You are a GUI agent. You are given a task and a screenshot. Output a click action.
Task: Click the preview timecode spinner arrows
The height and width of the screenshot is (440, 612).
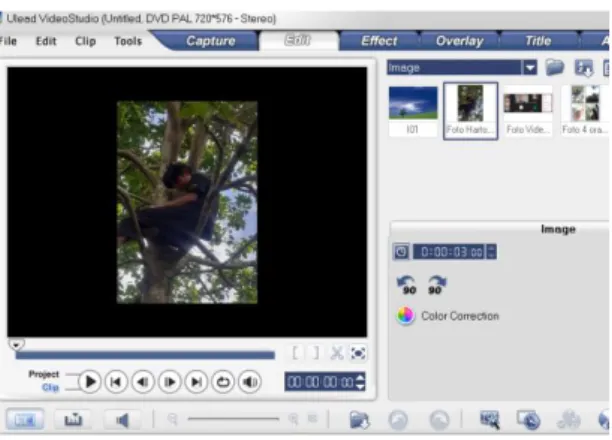(x=361, y=382)
